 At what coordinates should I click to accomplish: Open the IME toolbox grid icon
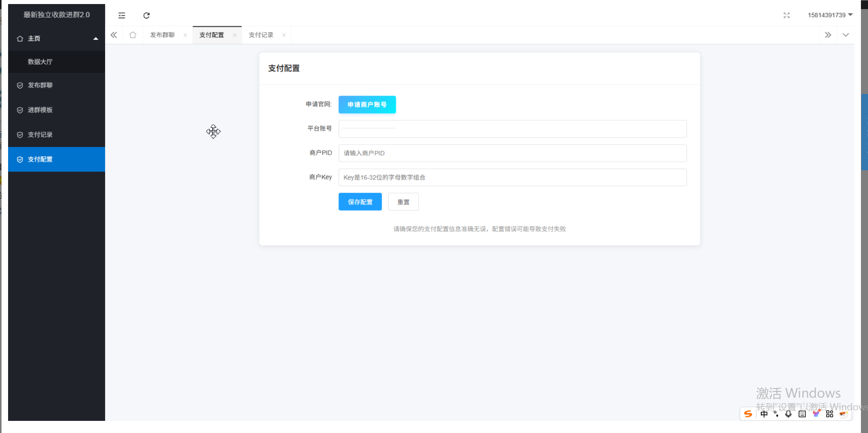[830, 414]
